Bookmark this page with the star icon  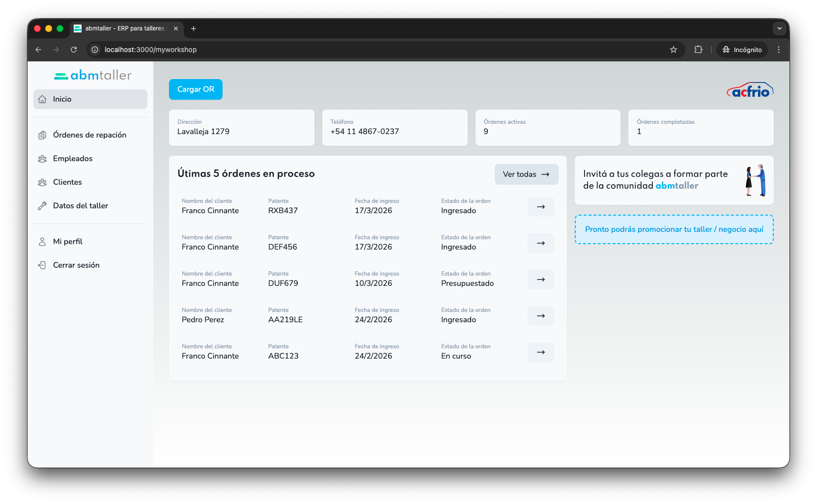pyautogui.click(x=674, y=50)
